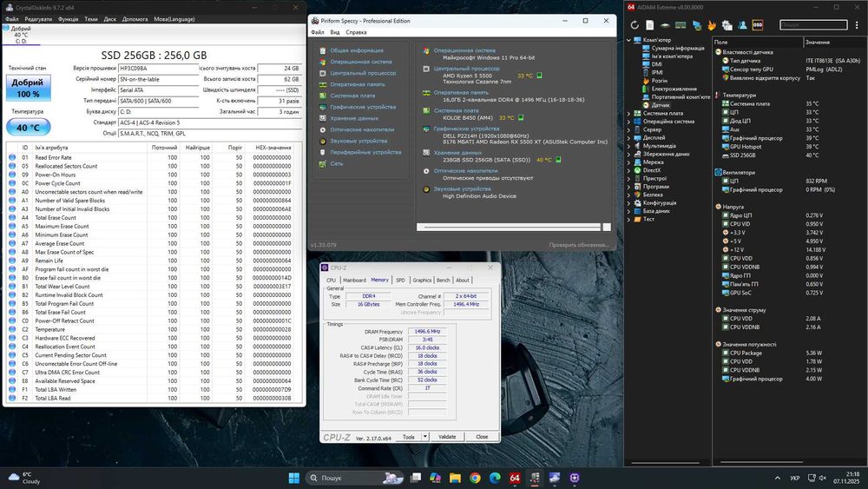Click the Проверить обновления link in Speccy

578,245
